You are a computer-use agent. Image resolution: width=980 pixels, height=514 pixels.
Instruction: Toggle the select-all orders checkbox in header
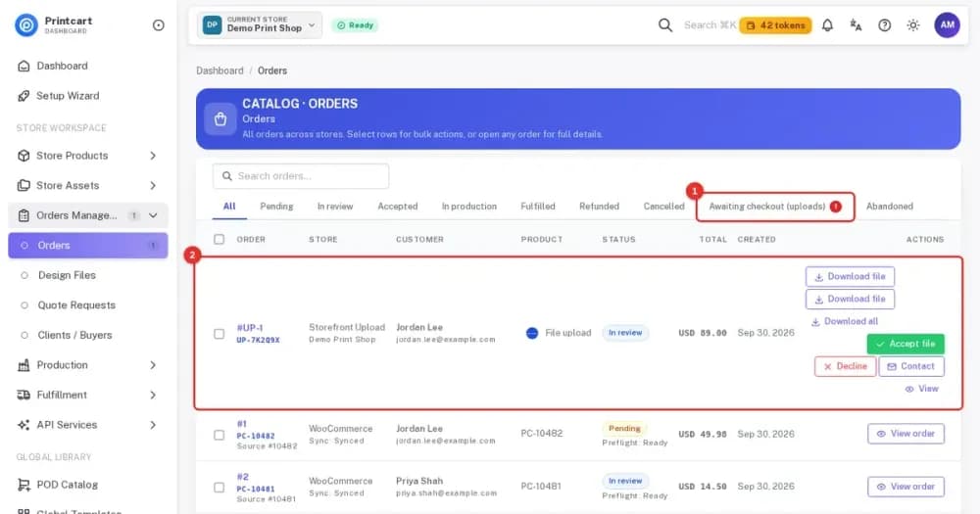pos(219,239)
